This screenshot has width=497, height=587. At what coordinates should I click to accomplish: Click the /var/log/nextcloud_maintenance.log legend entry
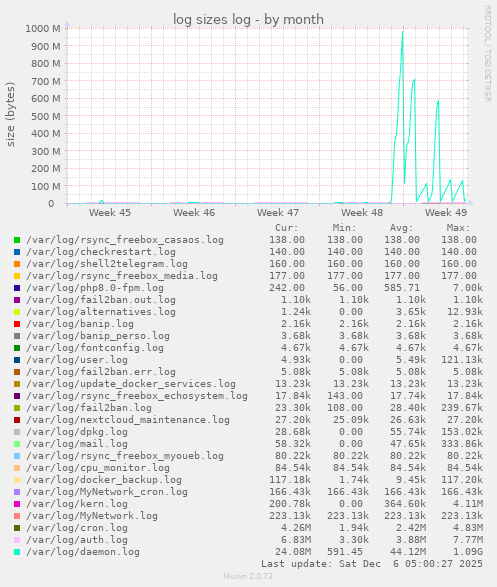pyautogui.click(x=128, y=420)
